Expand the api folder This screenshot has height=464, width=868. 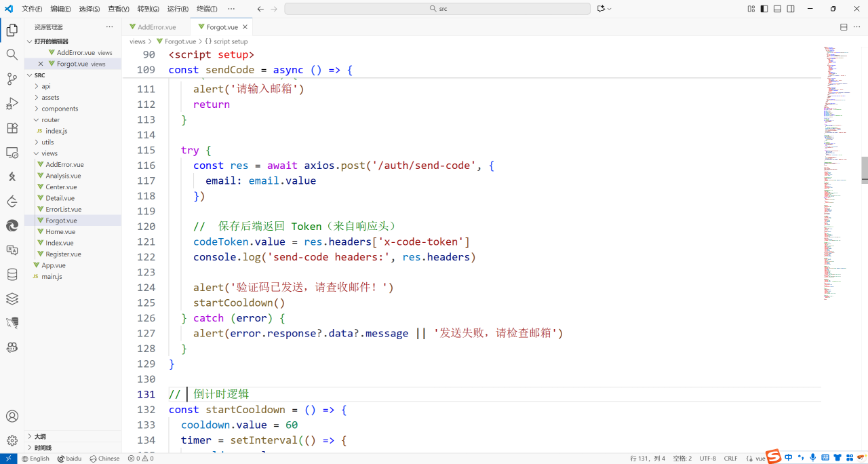click(x=73, y=86)
